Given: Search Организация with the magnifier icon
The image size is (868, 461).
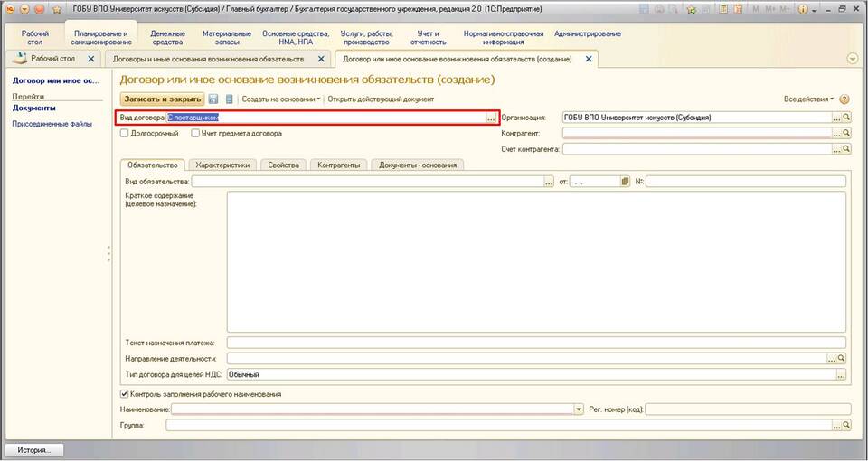Looking at the screenshot, I should coord(846,118).
